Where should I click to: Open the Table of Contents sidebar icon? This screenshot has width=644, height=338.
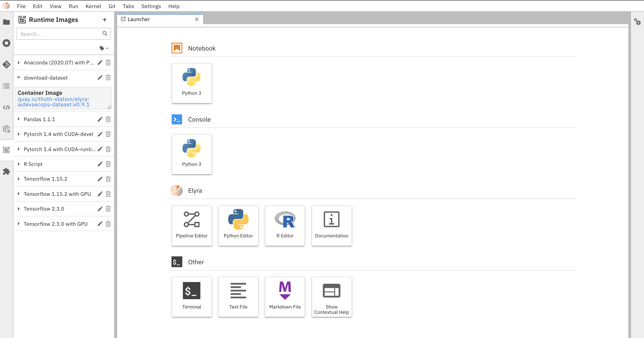pyautogui.click(x=6, y=86)
